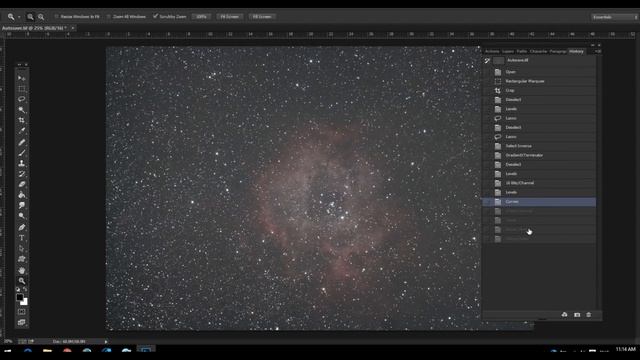
Task: Select the Dodge tool
Action: click(x=22, y=216)
